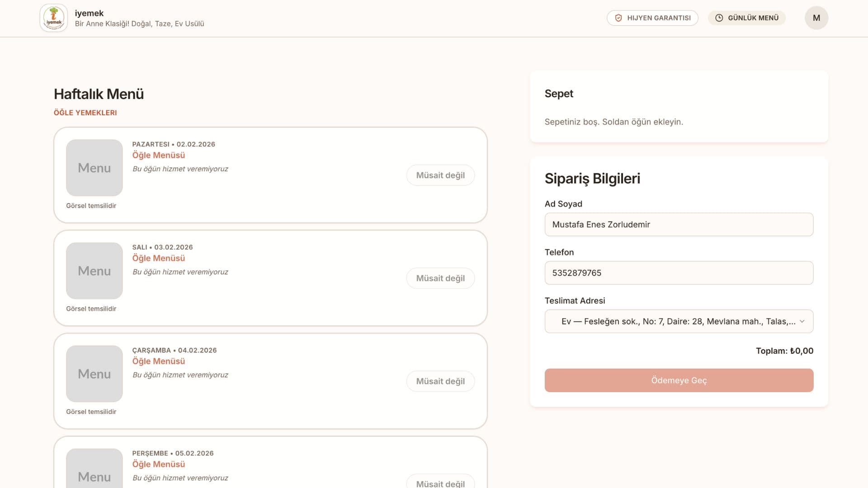This screenshot has height=488, width=868.
Task: Click the shield icon in Hijyen Garantisi
Action: pos(618,18)
